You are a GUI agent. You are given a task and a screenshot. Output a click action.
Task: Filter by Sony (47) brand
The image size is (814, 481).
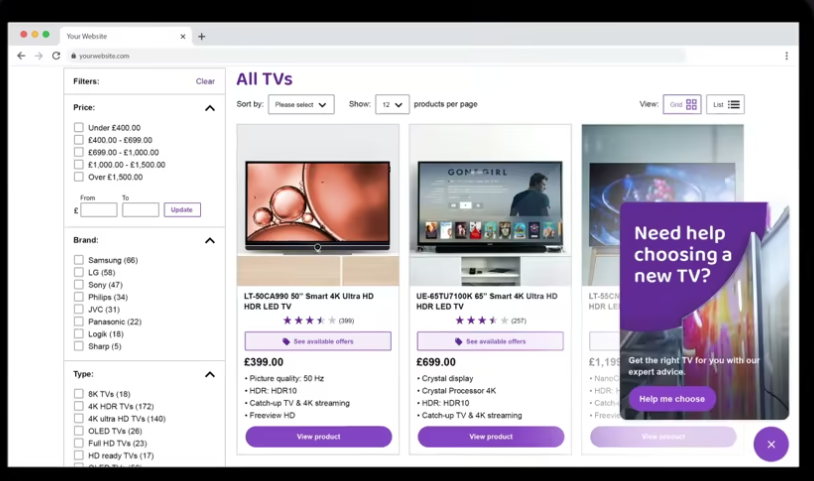[78, 284]
